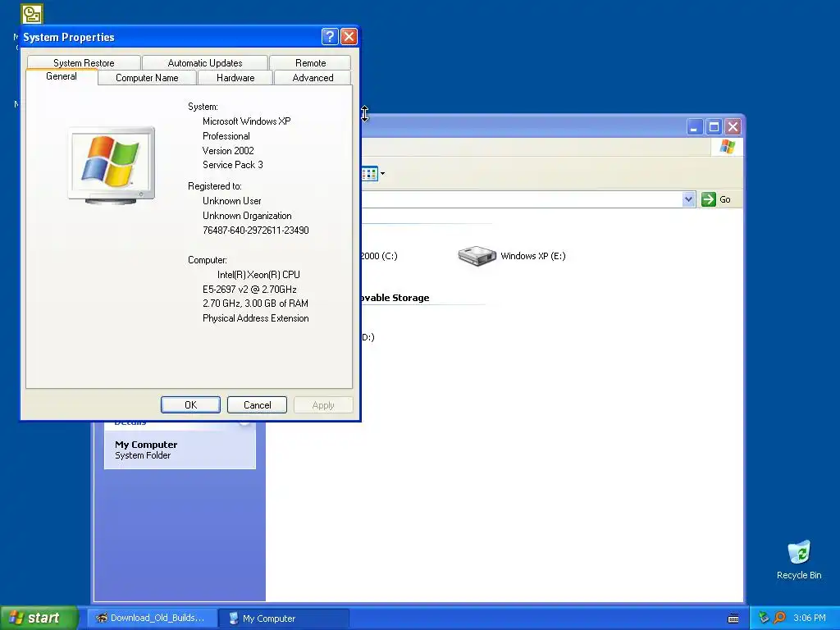Image resolution: width=840 pixels, height=630 pixels.
Task: Click bold "My Computer" in the Details pane
Action: [x=146, y=445]
